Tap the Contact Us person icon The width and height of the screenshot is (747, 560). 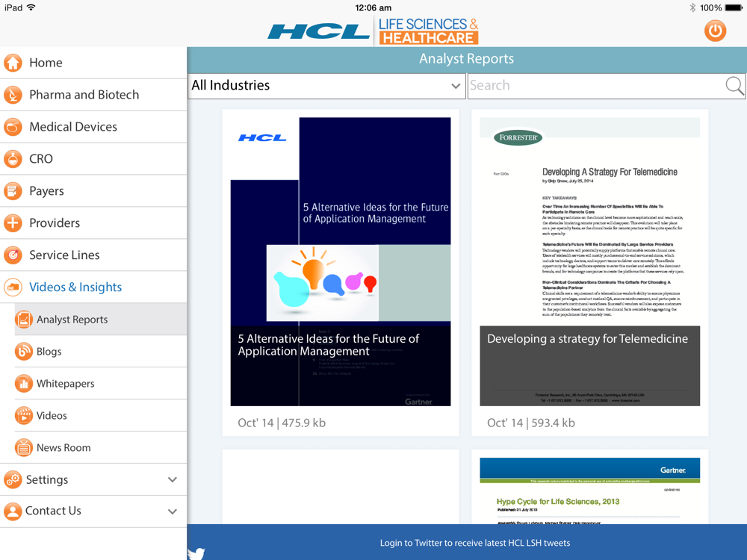[13, 511]
